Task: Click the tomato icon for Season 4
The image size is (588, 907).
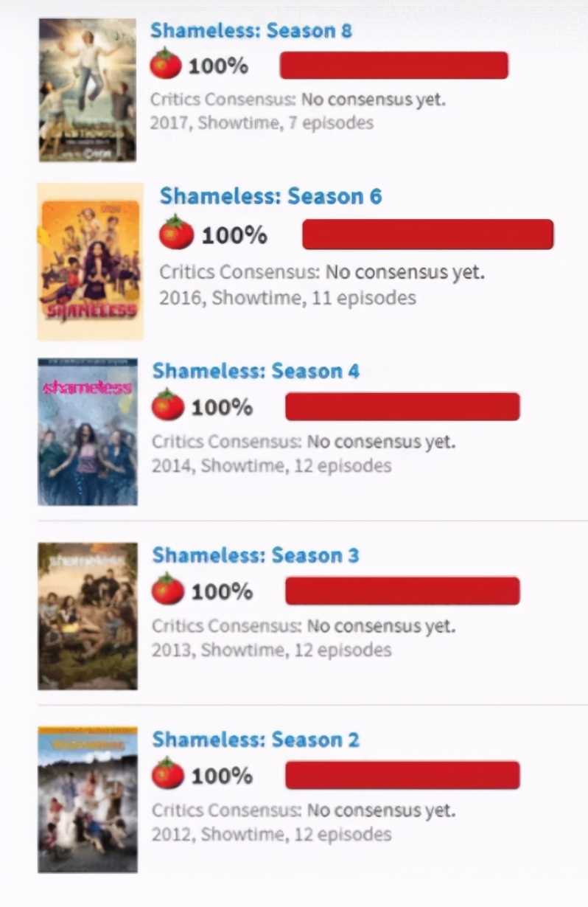Action: (x=168, y=406)
